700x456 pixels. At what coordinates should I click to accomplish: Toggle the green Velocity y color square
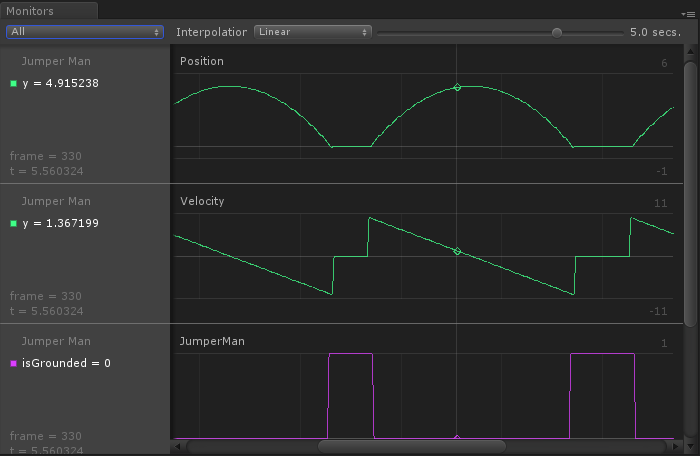(x=13, y=223)
